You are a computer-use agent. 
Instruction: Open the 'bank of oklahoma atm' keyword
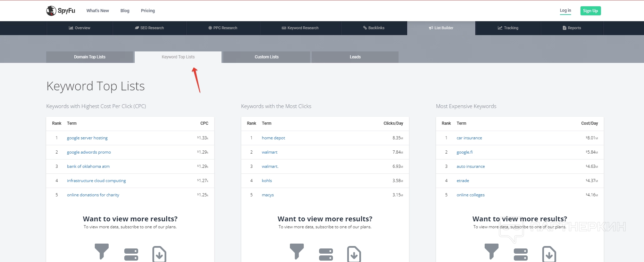[x=88, y=166]
